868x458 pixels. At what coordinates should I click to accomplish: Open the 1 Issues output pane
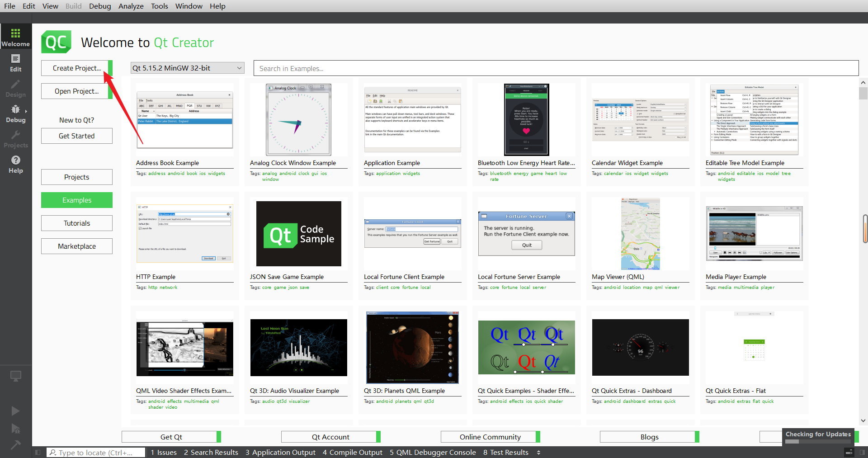164,452
